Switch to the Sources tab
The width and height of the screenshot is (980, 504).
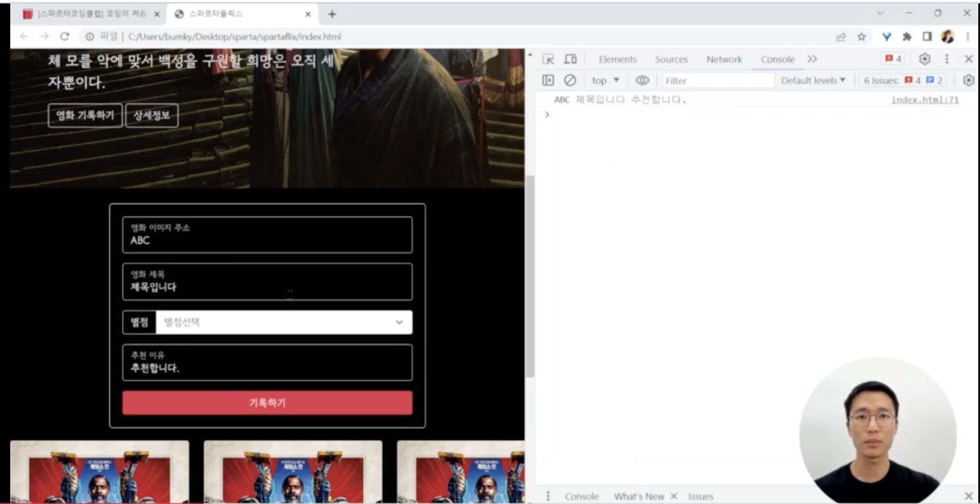pos(671,59)
